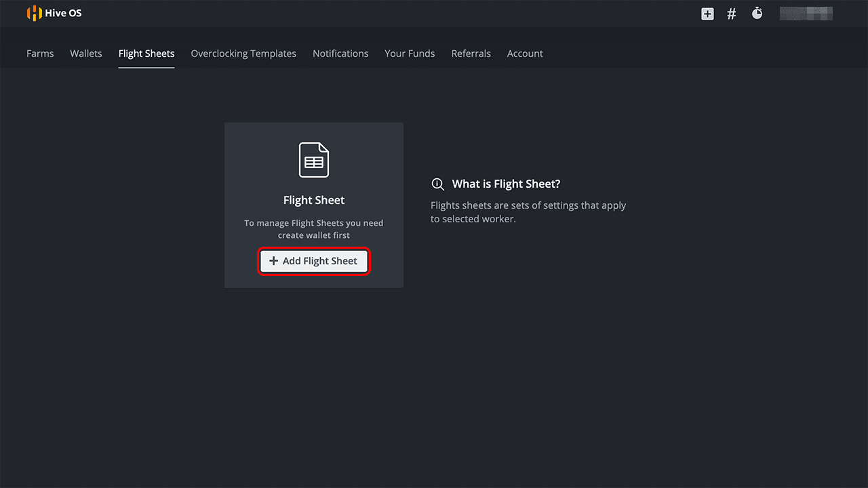Screen dimensions: 868x488
Task: Open the Account tab
Action: pyautogui.click(x=525, y=54)
